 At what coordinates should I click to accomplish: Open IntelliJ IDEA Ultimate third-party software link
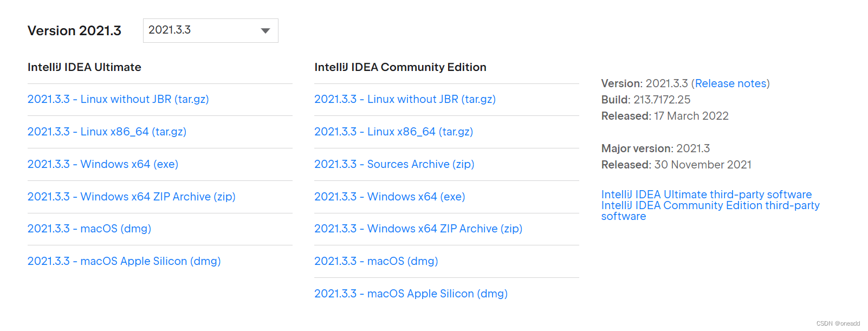point(707,194)
